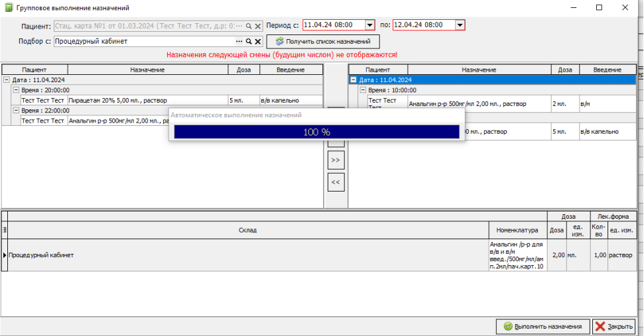This screenshot has width=644, height=336.
Task: Click search magnifier in Подбор с field
Action: point(249,42)
